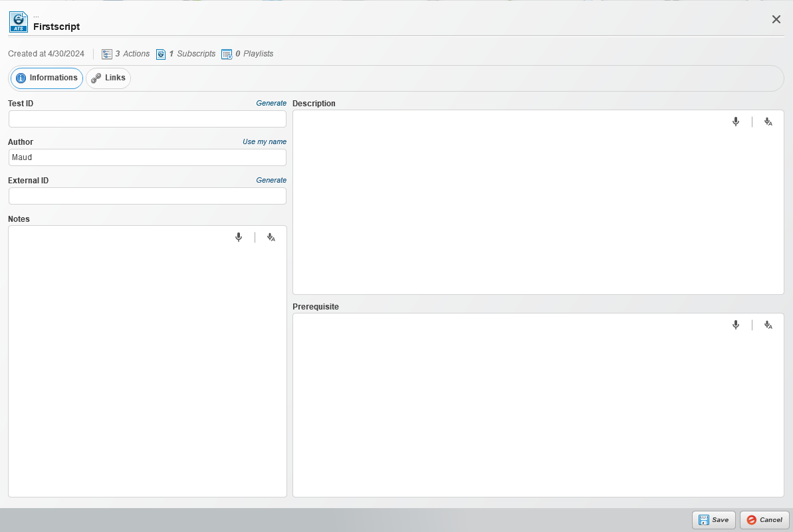793x532 pixels.
Task: Click the 'Use my name' link
Action: (265, 141)
